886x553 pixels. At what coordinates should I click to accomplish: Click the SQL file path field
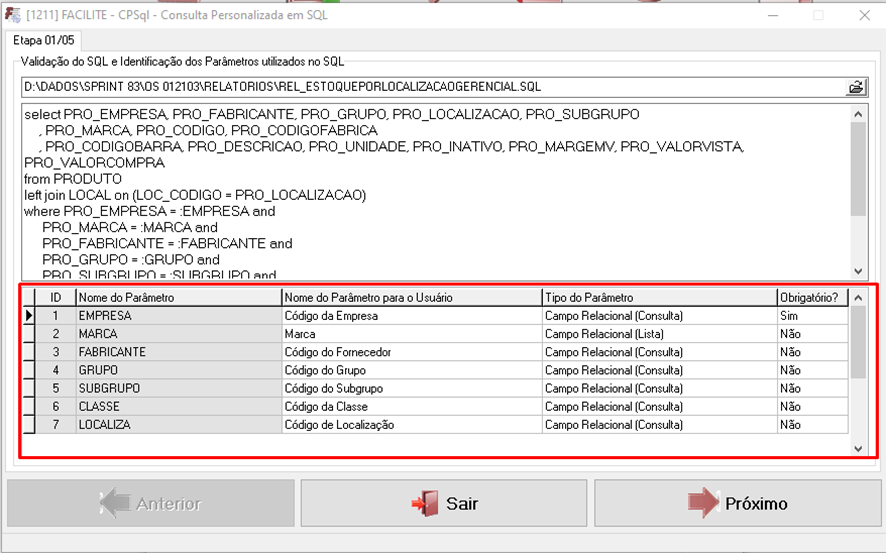point(430,87)
